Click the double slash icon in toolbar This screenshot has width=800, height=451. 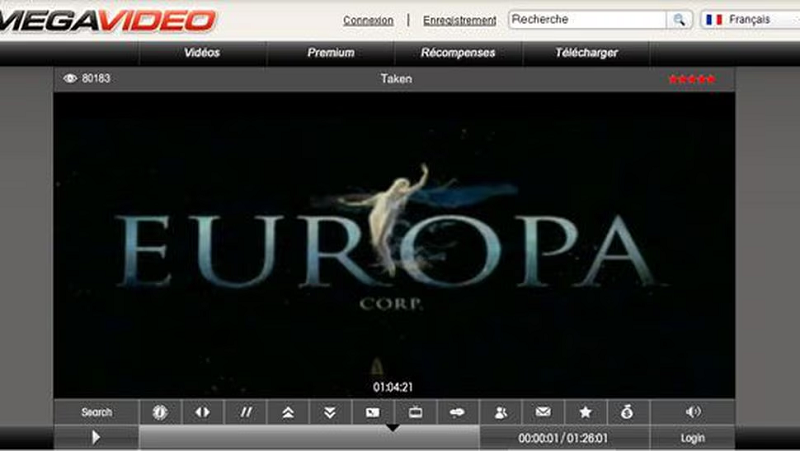click(245, 412)
